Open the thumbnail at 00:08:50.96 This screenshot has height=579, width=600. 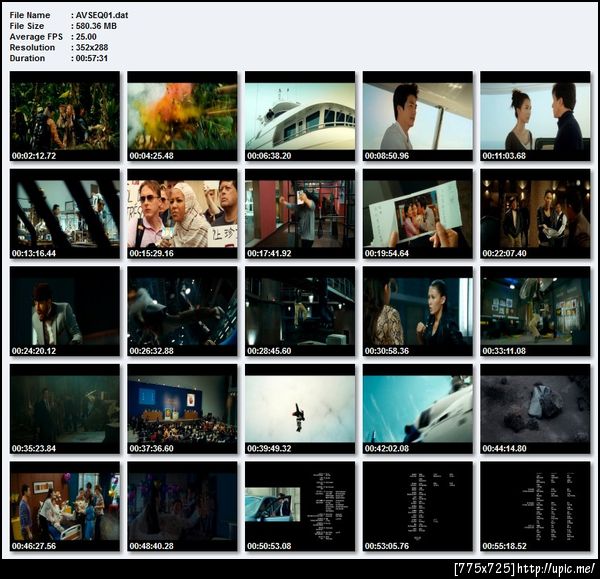pos(418,116)
